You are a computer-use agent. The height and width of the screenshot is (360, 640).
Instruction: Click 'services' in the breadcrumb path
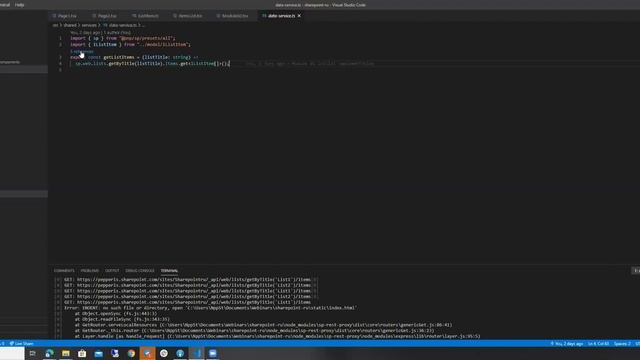[x=89, y=25]
